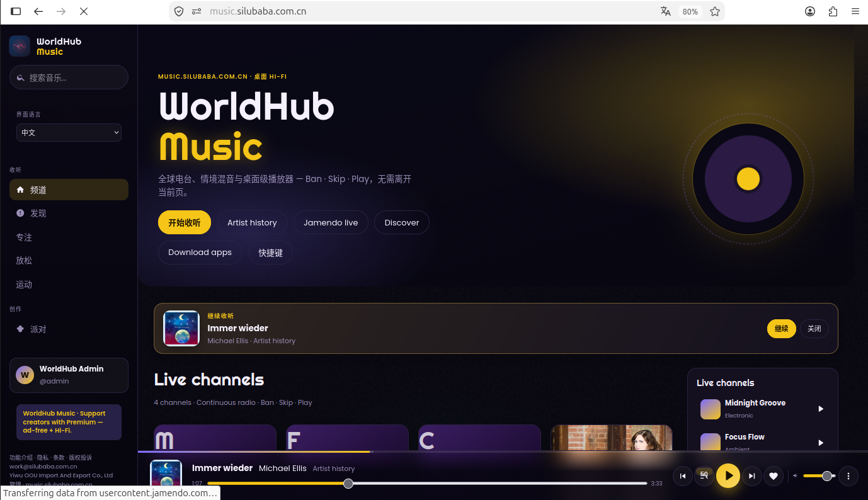Click the WorldHub Music logo icon
This screenshot has width=868, height=500.
click(20, 46)
